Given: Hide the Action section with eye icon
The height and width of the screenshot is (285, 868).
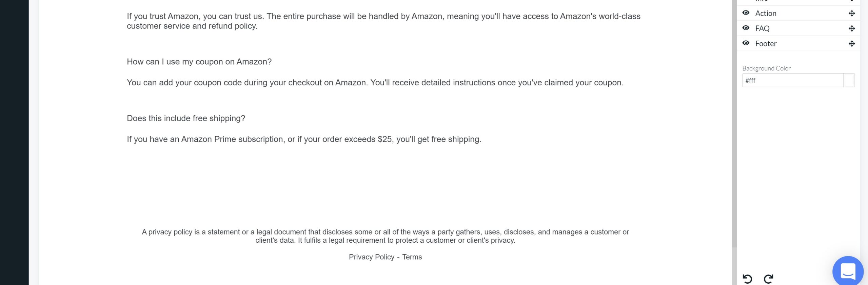Looking at the screenshot, I should [746, 13].
